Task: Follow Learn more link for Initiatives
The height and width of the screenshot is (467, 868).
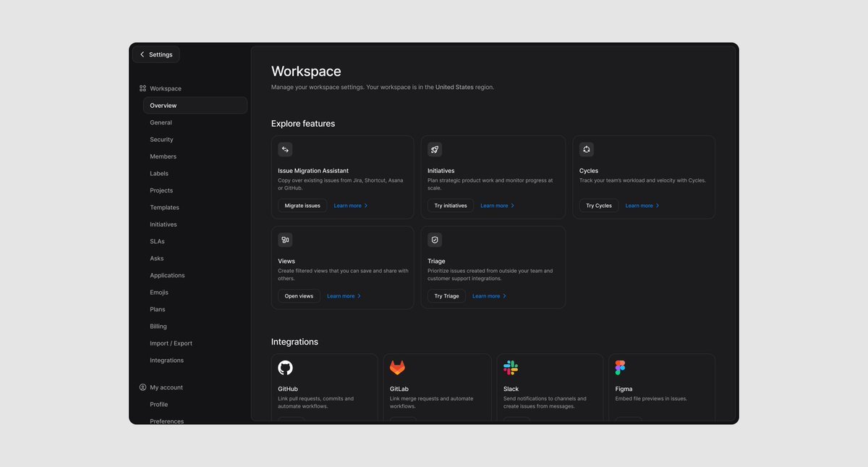Action: click(497, 206)
